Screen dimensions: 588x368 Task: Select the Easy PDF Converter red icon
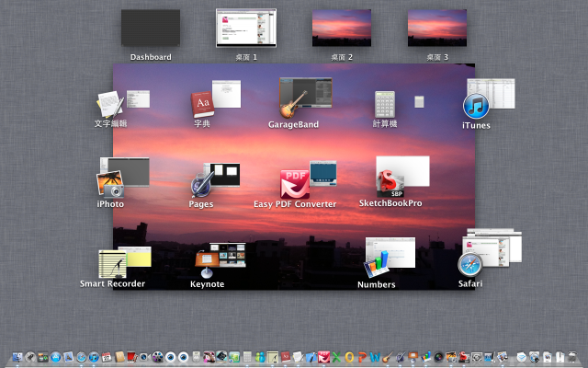point(295,184)
